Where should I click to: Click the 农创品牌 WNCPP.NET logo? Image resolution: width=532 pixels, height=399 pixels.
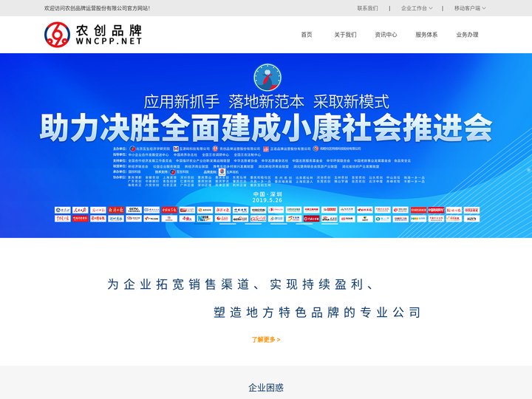(x=93, y=34)
